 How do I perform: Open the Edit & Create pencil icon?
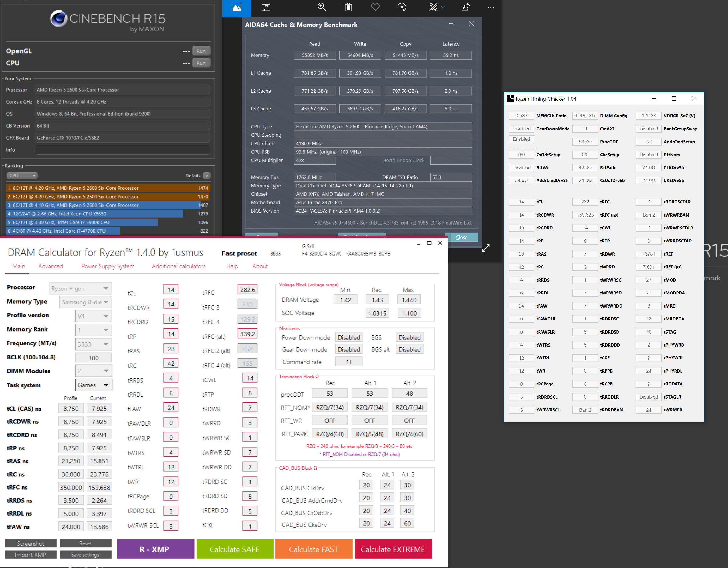point(433,7)
